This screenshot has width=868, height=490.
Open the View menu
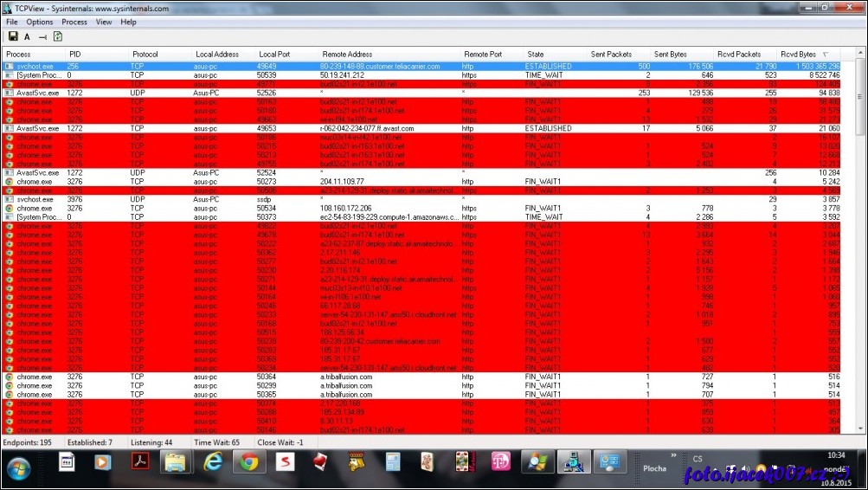click(104, 22)
